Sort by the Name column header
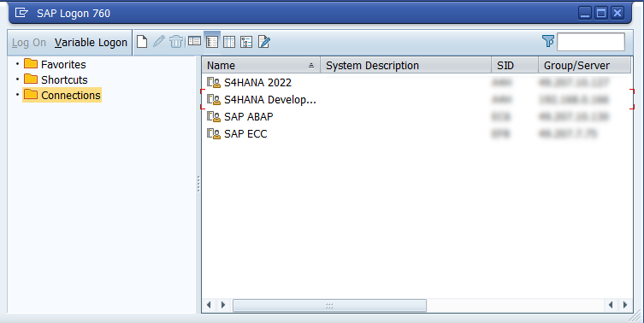Viewport: 644px width, 323px height. (x=261, y=65)
